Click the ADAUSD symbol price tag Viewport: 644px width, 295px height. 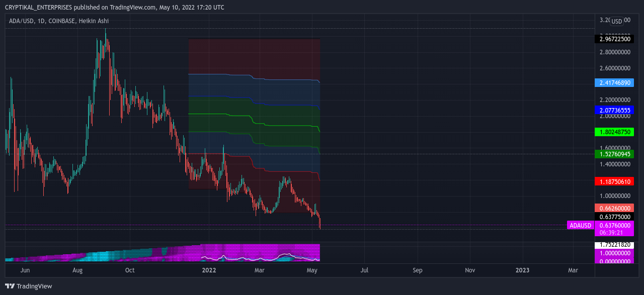coord(581,225)
